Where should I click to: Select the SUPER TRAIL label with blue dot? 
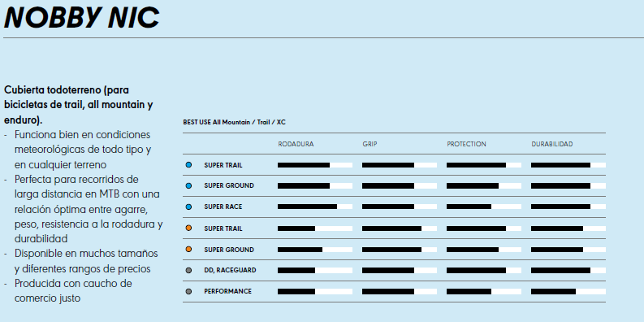(223, 165)
